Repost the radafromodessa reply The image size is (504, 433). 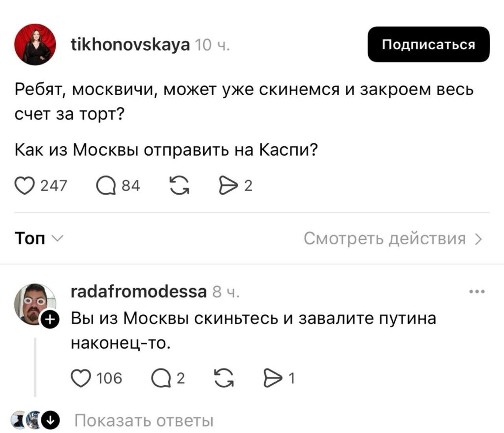coord(224,378)
